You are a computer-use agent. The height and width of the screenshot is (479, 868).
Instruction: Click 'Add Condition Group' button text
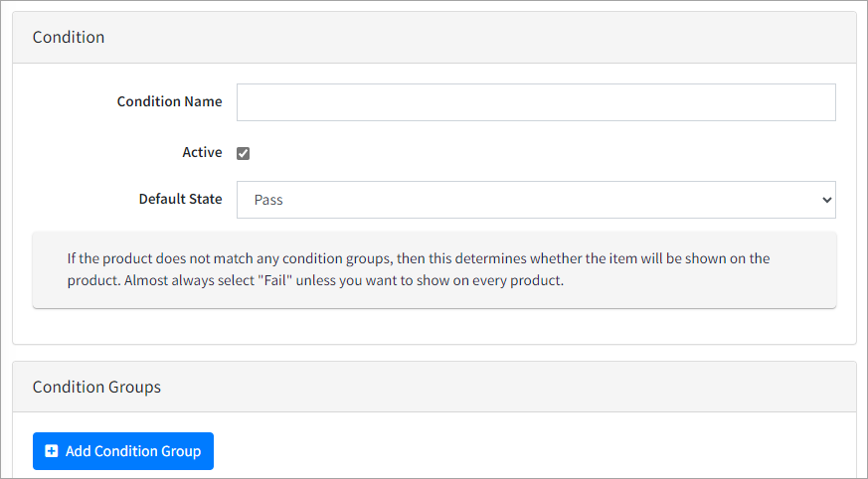click(x=133, y=451)
